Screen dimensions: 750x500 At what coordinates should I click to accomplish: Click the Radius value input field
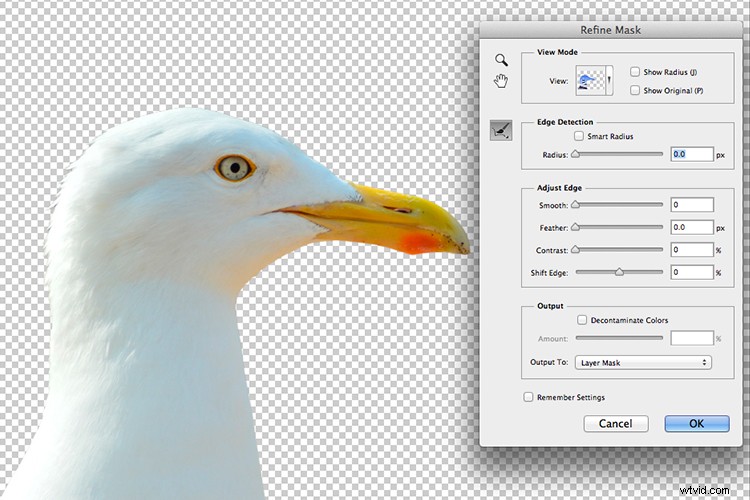click(692, 154)
